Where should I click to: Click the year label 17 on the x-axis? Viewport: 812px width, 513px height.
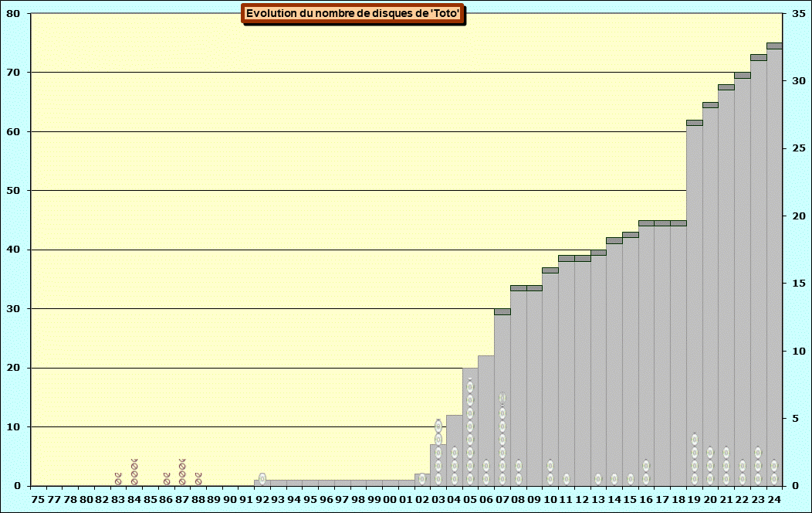pos(662,500)
